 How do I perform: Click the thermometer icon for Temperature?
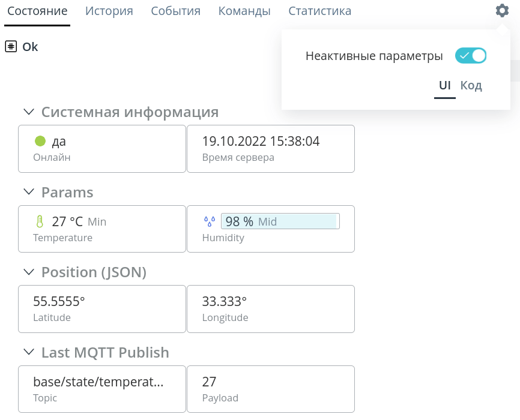(40, 221)
